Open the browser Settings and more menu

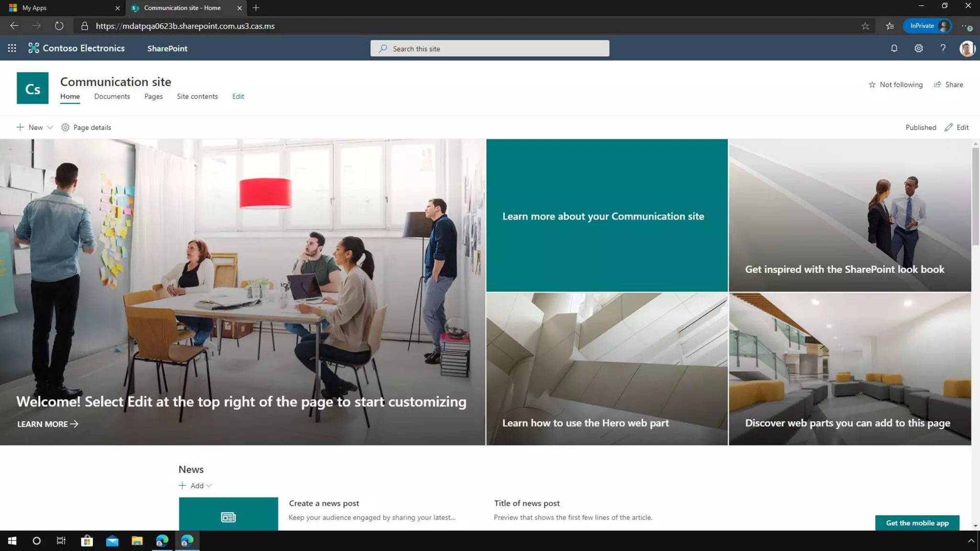pos(966,26)
